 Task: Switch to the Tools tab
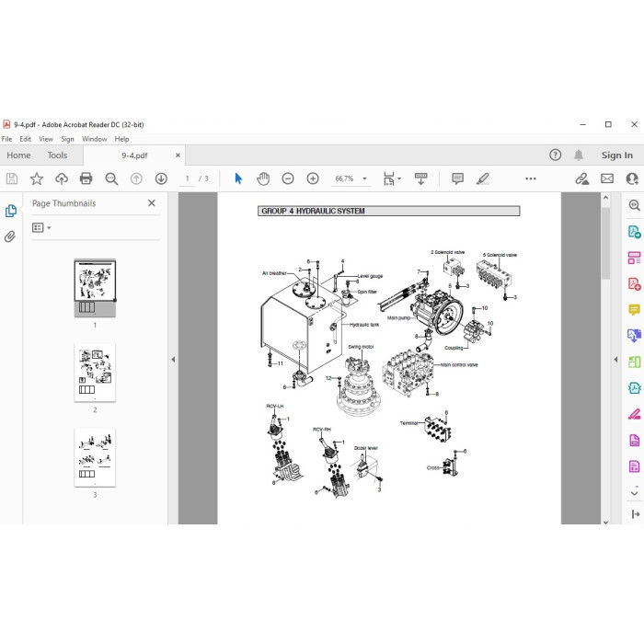[57, 155]
